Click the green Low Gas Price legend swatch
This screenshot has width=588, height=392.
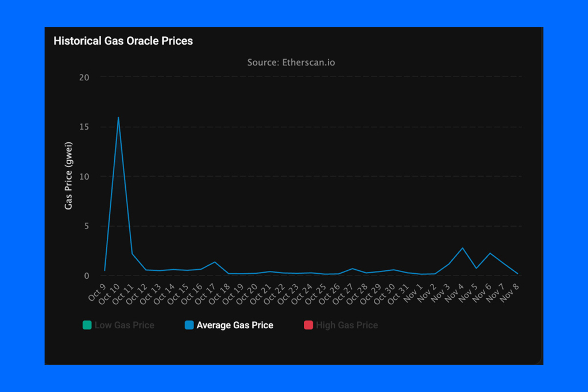[87, 325]
